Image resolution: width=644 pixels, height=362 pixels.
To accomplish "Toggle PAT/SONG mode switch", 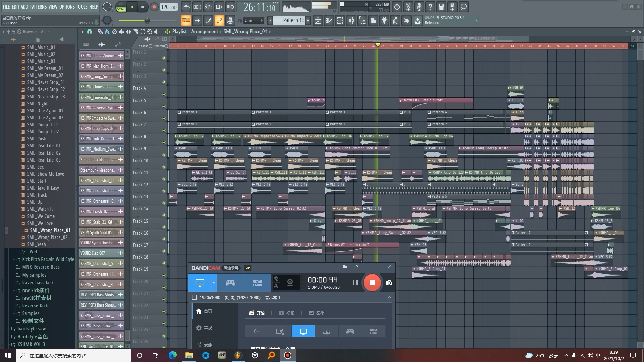I will pos(121,7).
